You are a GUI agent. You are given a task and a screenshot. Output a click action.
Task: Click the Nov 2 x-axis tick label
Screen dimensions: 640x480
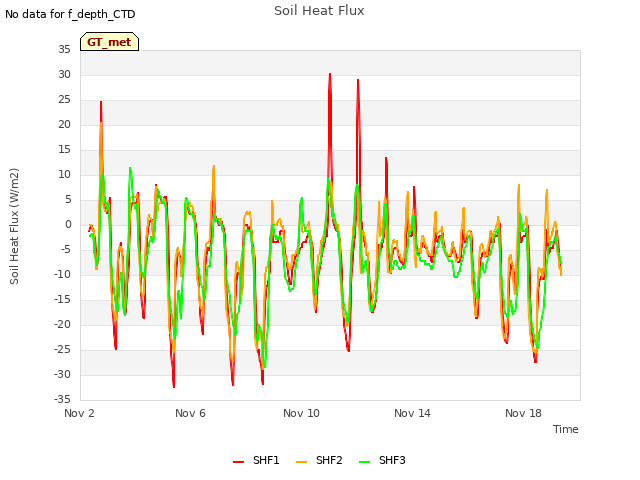(79, 413)
